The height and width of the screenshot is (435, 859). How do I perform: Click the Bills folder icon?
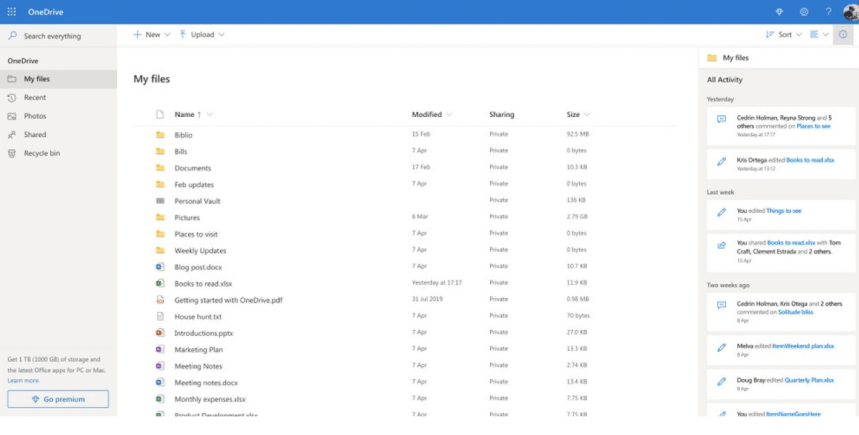[160, 151]
